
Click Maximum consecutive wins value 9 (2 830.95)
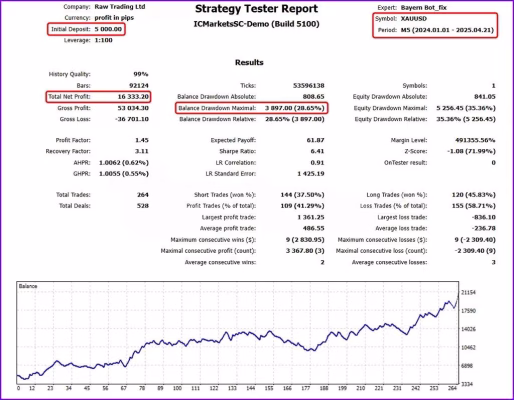[x=305, y=240]
